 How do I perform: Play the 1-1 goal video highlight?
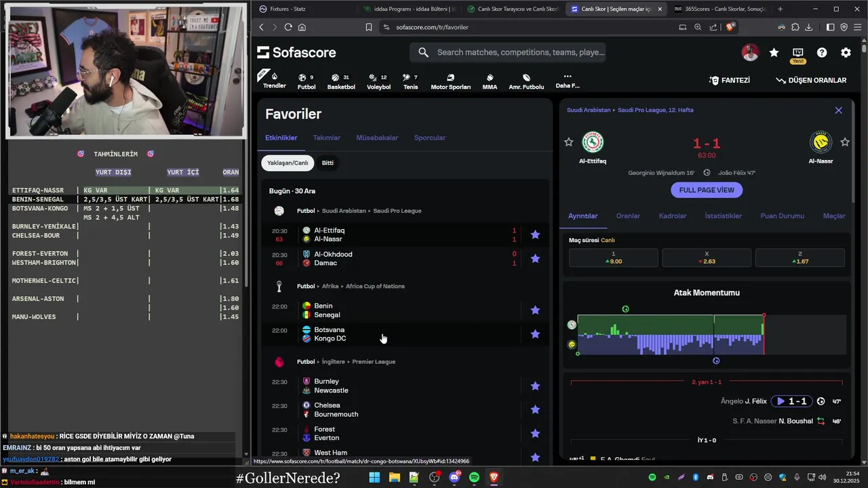[x=792, y=401]
